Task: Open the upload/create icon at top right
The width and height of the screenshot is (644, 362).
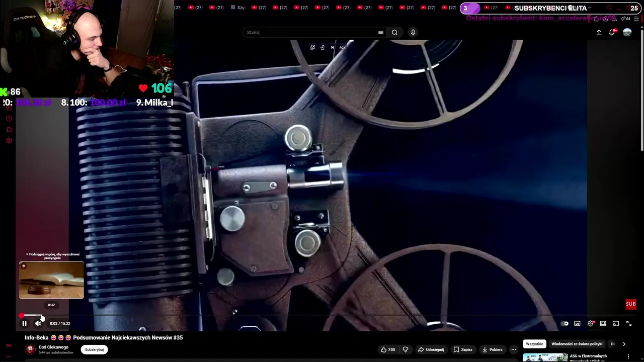Action: [x=599, y=32]
